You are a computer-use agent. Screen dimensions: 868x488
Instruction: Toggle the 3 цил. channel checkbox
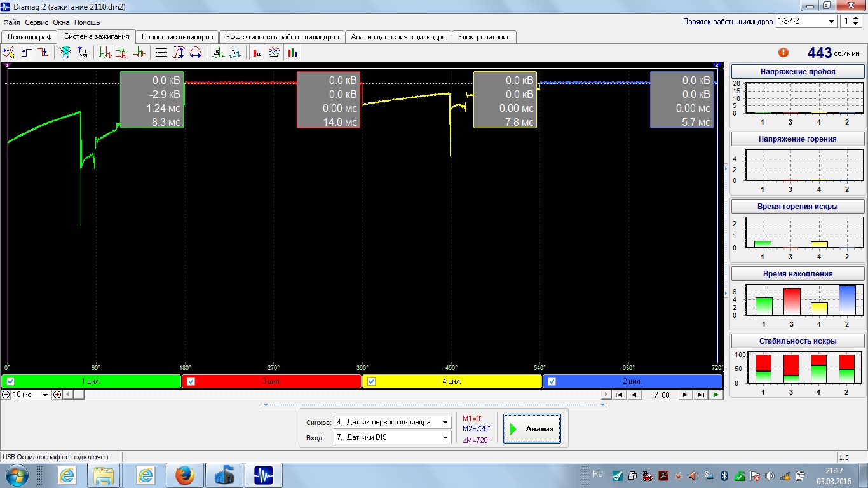coord(191,382)
